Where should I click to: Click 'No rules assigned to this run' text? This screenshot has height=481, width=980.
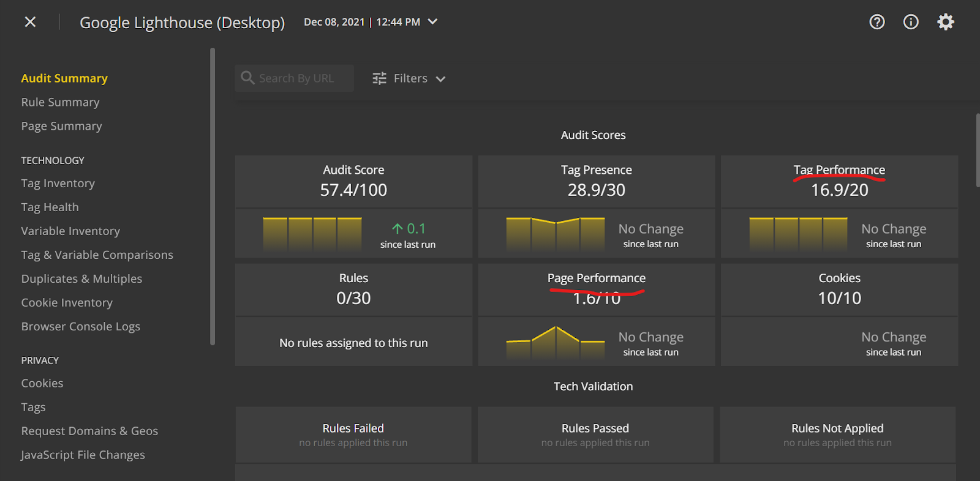point(353,343)
